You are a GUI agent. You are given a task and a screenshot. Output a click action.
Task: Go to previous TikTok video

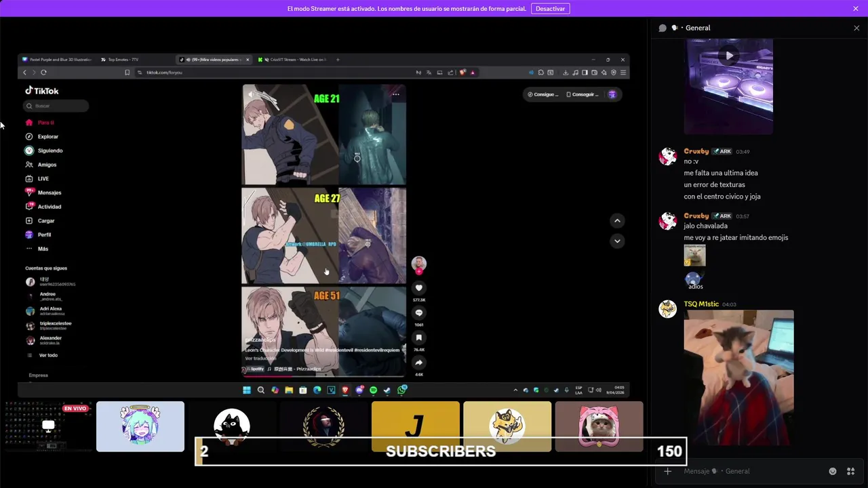tap(617, 221)
